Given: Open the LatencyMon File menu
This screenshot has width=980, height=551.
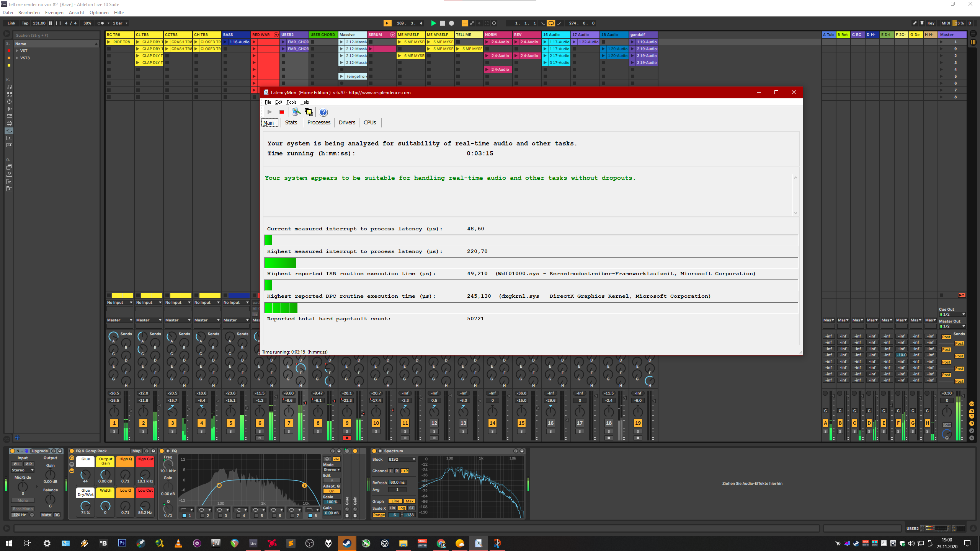Looking at the screenshot, I should 268,102.
